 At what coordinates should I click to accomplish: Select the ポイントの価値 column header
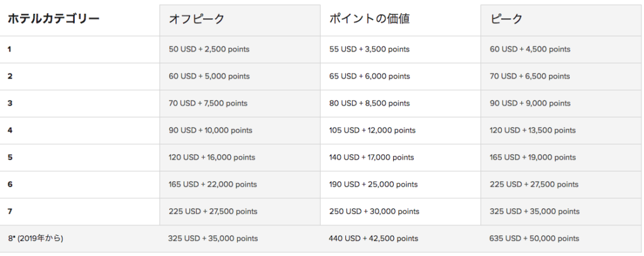(x=369, y=19)
